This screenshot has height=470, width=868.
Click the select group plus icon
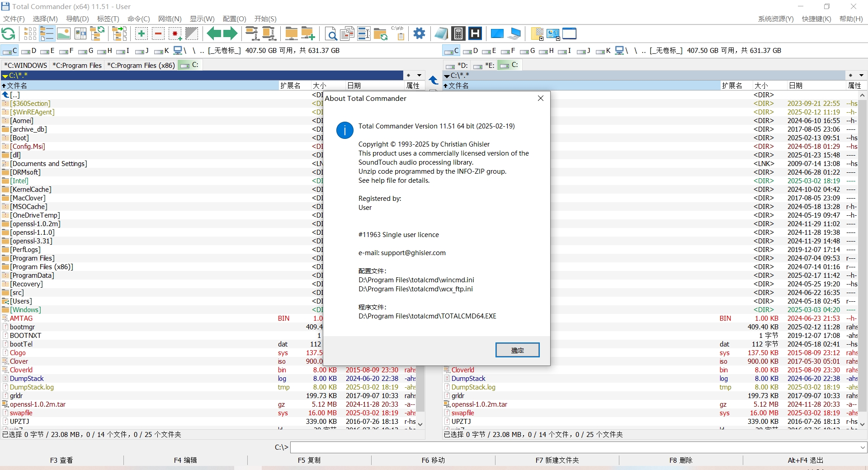coord(142,33)
